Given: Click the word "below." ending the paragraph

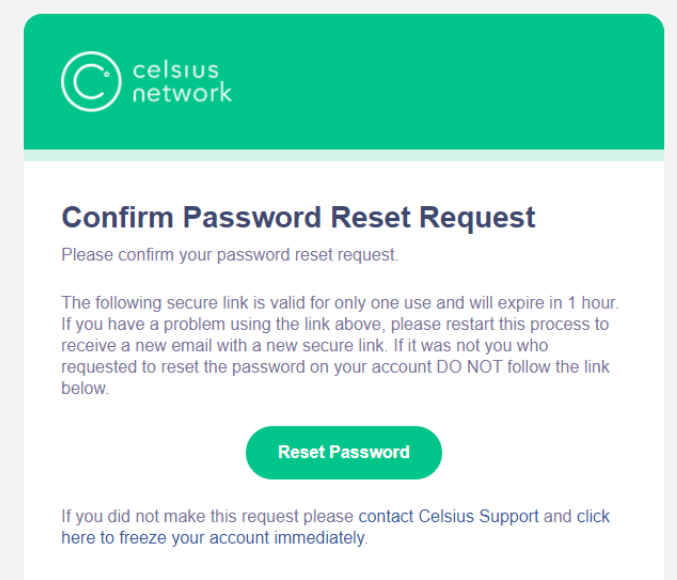Looking at the screenshot, I should click(85, 388).
